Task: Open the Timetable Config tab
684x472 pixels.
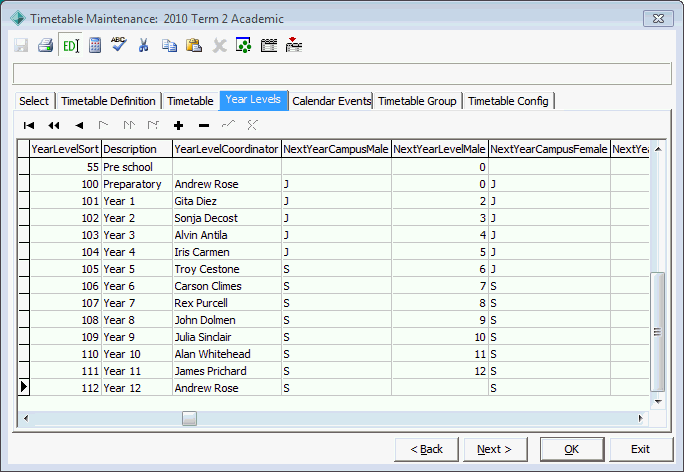Action: (508, 101)
